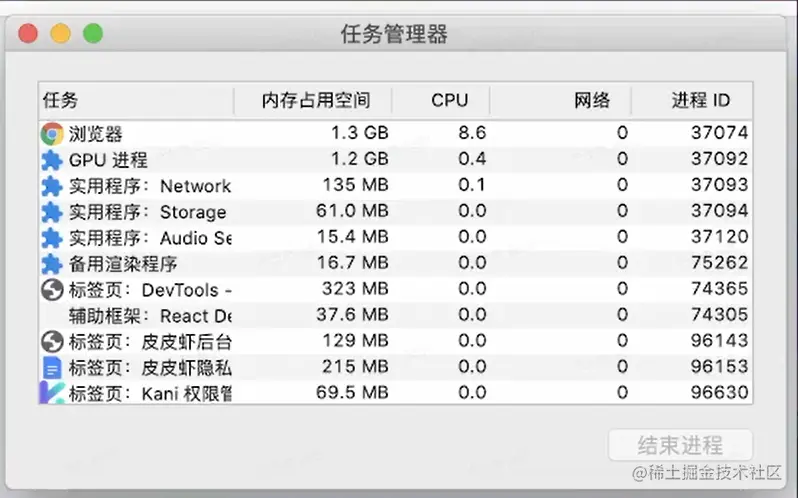798x498 pixels.
Task: Click the puzzle icon for Storage utility
Action: (52, 212)
